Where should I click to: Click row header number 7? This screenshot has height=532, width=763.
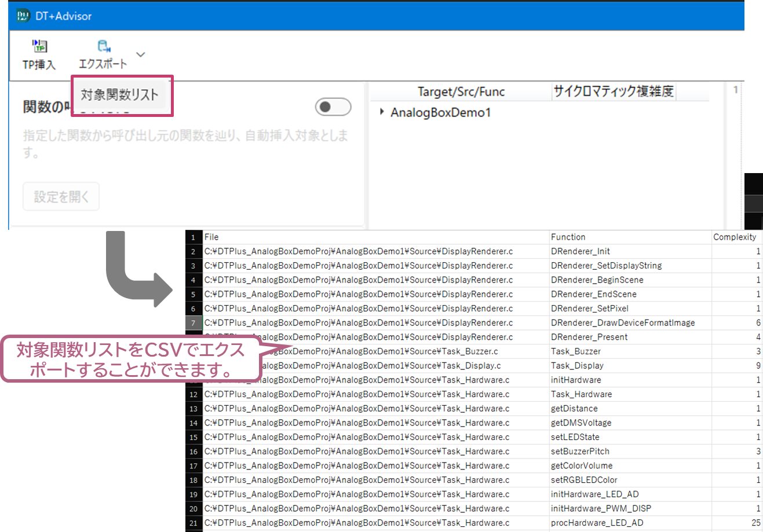194,323
